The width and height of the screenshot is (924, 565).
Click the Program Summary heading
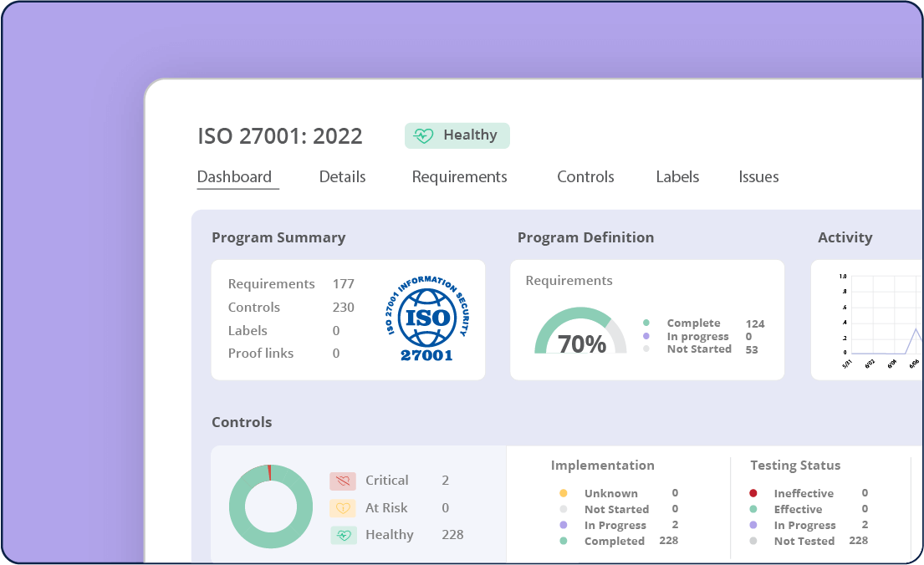tap(278, 238)
